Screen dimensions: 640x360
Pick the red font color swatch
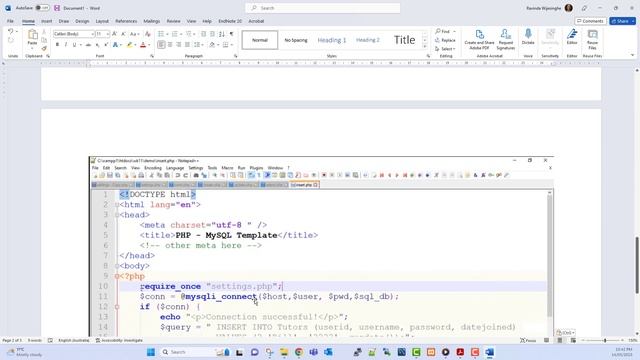tap(143, 45)
